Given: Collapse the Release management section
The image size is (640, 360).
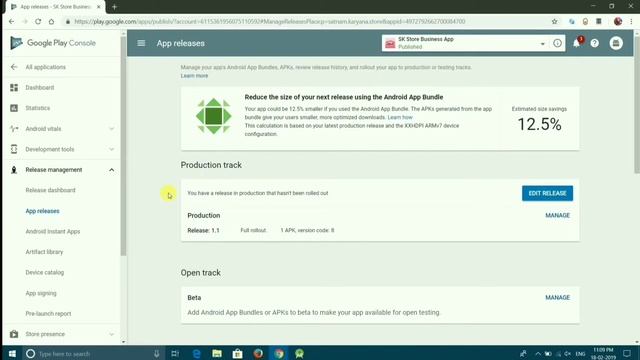Looking at the screenshot, I should (x=111, y=170).
